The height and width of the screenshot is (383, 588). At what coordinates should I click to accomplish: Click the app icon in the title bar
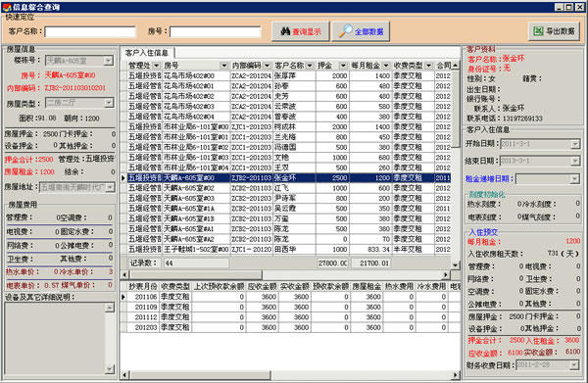[x=7, y=7]
